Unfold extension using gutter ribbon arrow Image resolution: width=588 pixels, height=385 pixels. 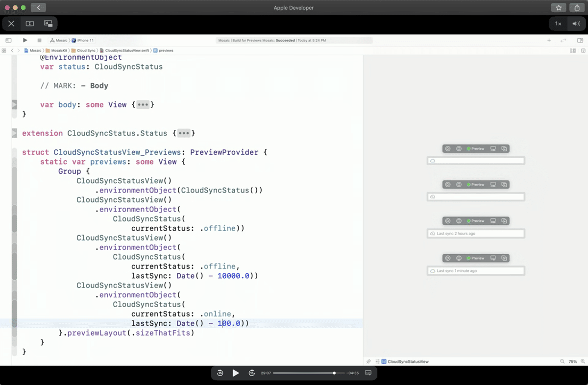click(14, 133)
